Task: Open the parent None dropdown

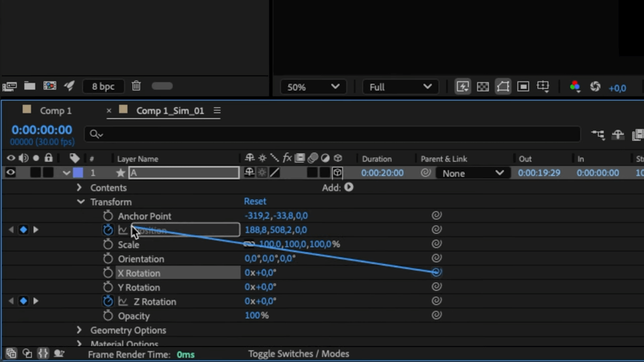Action: (x=472, y=173)
